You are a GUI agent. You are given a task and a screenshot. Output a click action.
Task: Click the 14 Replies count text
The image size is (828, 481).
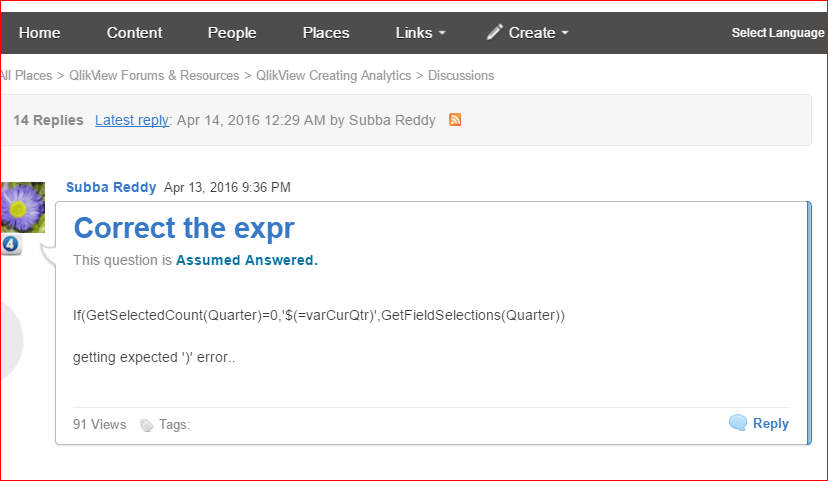point(48,120)
